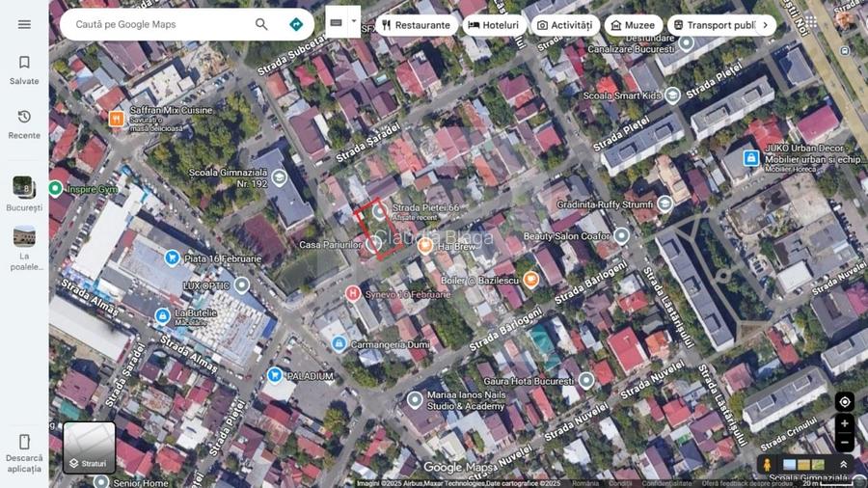Open the hamburger main menu
Image resolution: width=868 pixels, height=488 pixels.
coord(24,24)
